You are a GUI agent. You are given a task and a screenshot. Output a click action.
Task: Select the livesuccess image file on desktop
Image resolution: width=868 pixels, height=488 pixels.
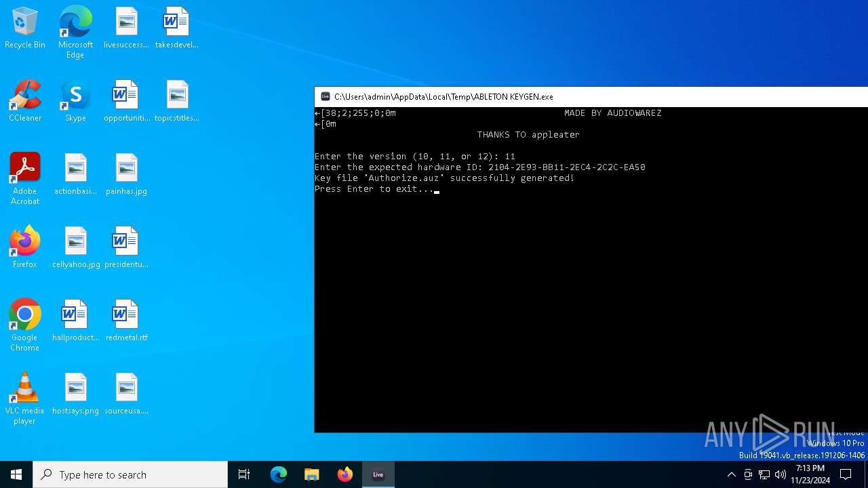[126, 28]
